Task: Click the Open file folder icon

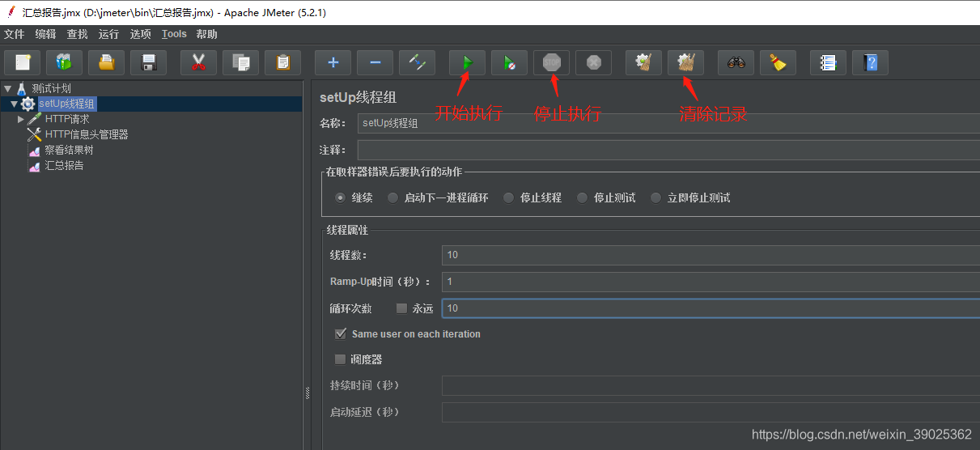Action: pos(106,62)
